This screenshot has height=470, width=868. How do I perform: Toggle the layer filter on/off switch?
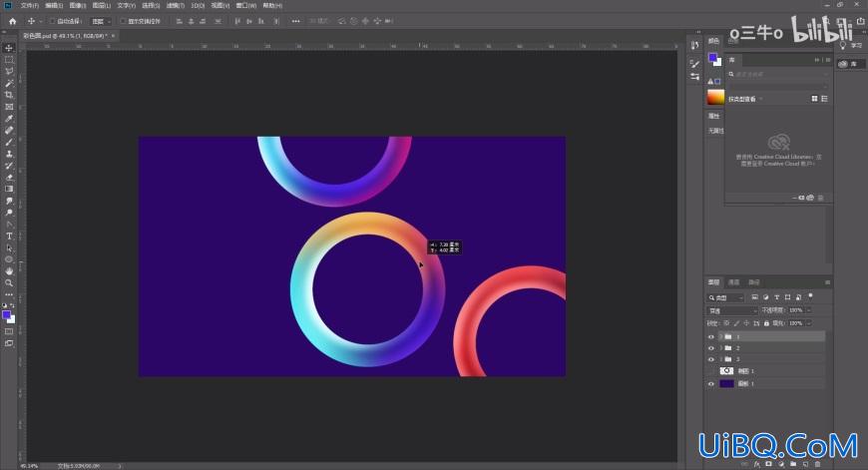point(810,296)
